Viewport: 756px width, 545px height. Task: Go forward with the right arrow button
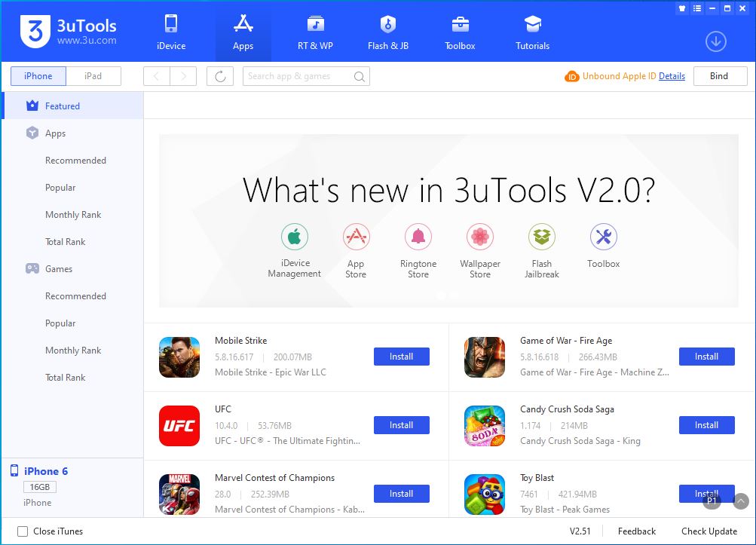point(183,76)
